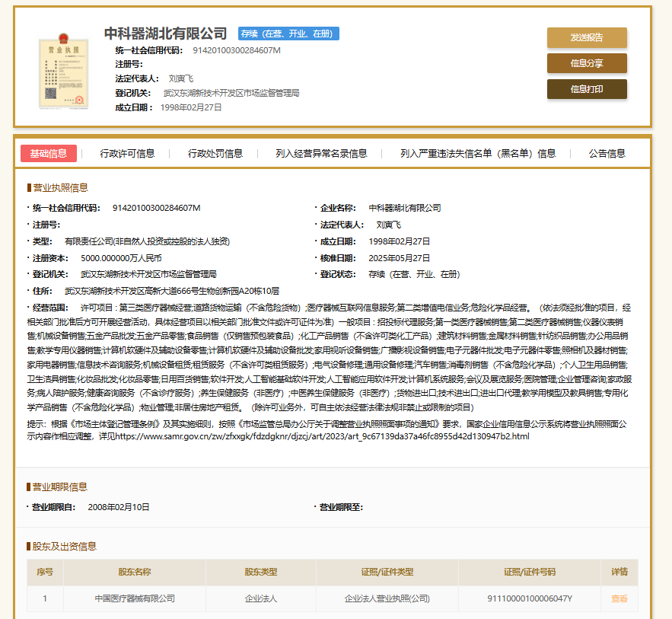Select the 基础信息 tab
Viewport: 672px width, 619px height.
click(49, 154)
